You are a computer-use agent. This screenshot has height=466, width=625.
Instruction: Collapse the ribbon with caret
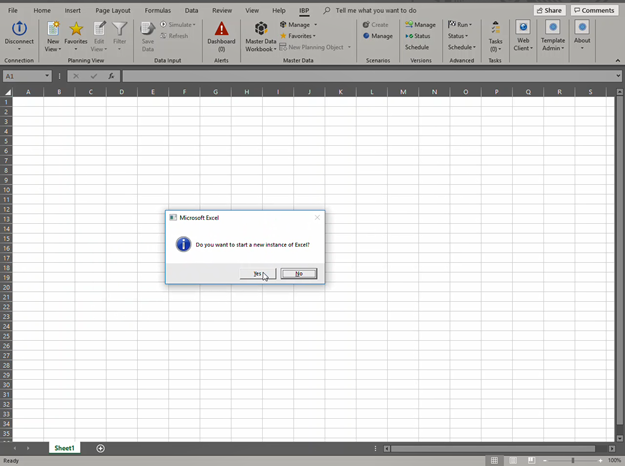click(617, 61)
